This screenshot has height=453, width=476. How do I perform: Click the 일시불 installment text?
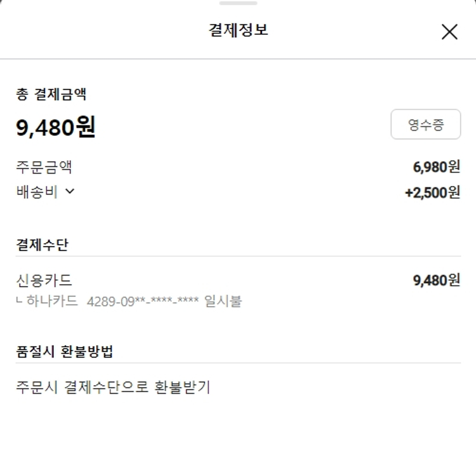click(223, 301)
